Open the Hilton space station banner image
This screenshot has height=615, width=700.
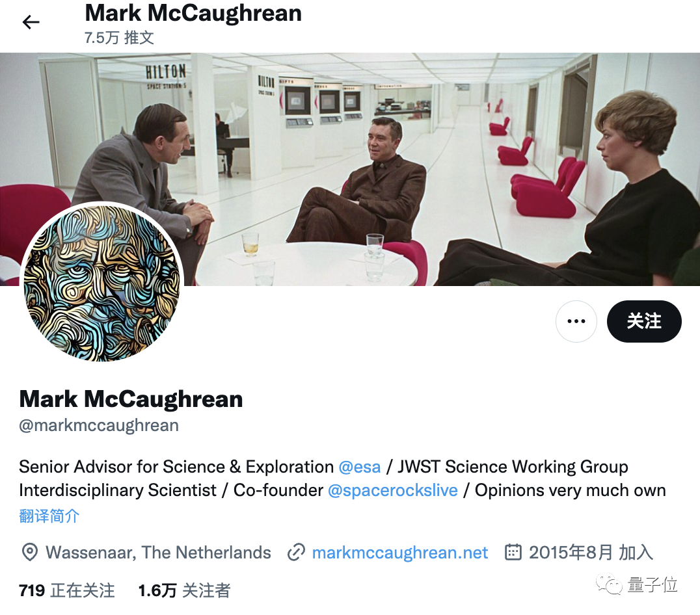pos(350,170)
